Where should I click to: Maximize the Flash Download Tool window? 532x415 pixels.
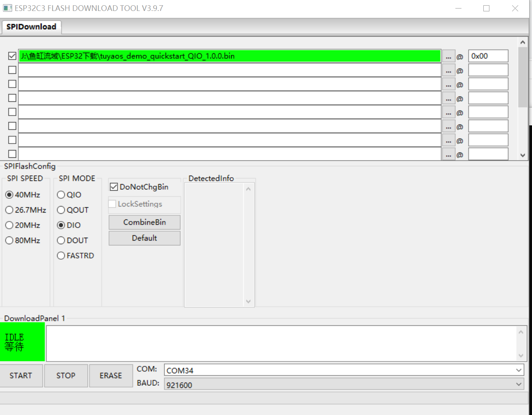coord(487,8)
